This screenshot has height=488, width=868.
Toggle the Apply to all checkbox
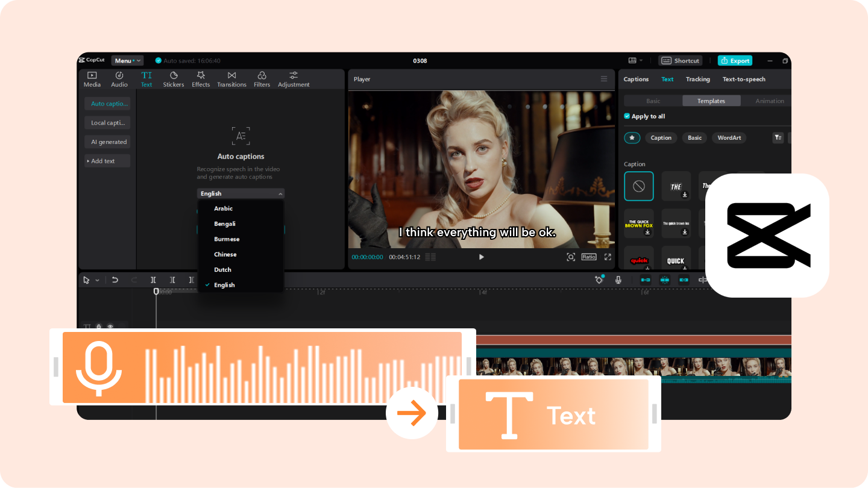coord(627,116)
